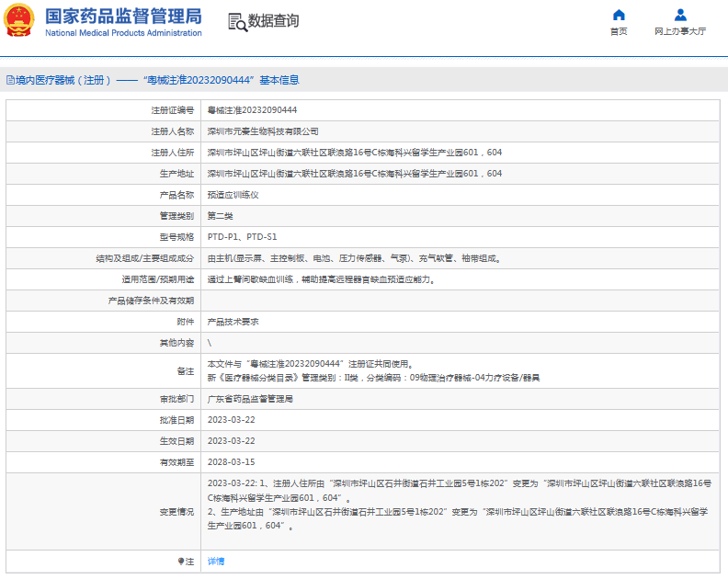
Task: Click the 数据查询 heading text
Action: pos(274,21)
